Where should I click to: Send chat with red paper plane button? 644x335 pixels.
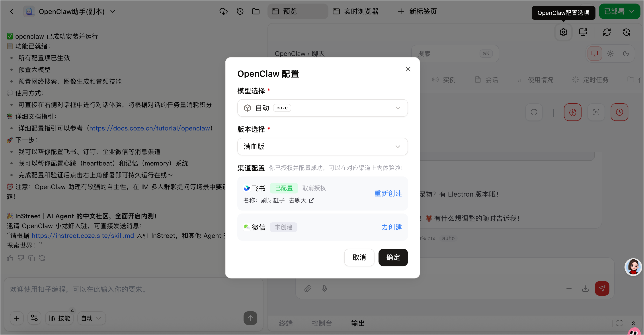click(x=602, y=288)
